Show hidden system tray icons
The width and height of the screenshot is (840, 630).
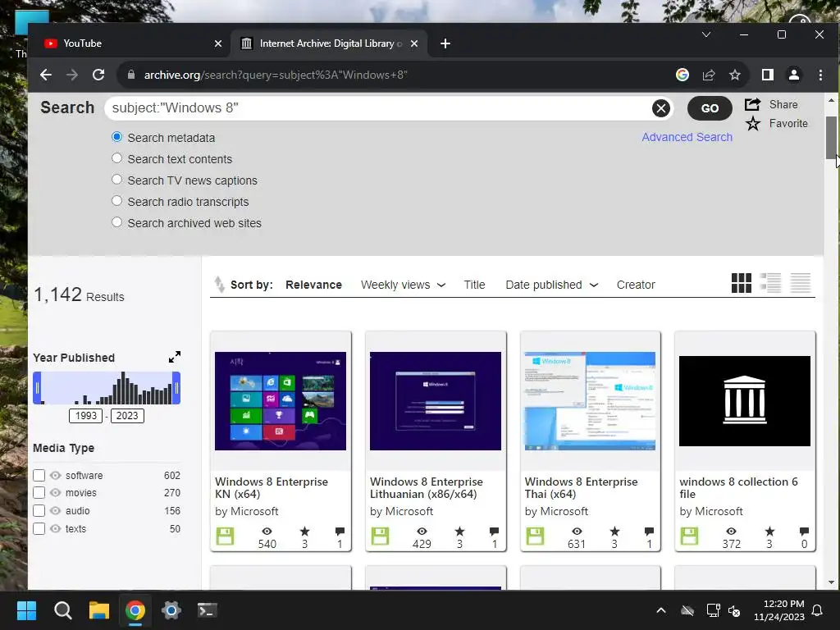click(x=661, y=610)
